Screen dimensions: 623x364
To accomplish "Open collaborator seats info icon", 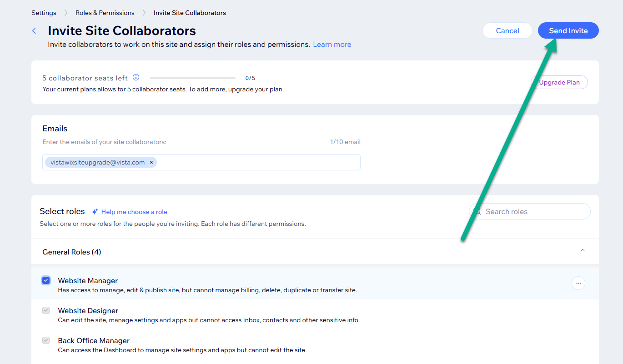I will point(136,78).
